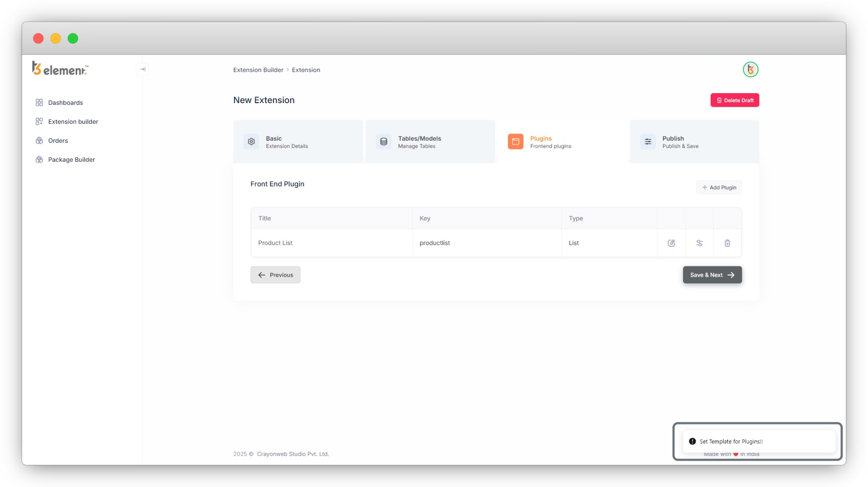Open Dashboards in the sidebar
This screenshot has height=487, width=868.
66,103
